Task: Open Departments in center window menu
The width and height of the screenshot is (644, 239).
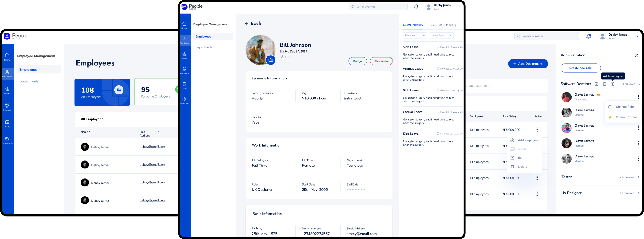Action: [204, 47]
